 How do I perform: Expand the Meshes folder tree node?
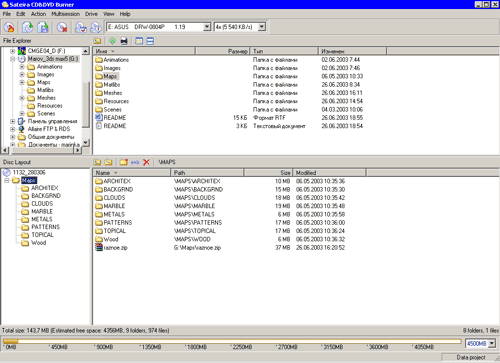pyautogui.click(x=22, y=98)
